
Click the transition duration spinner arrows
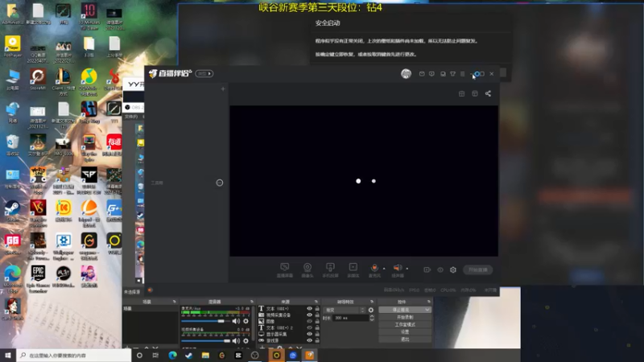[372, 318]
